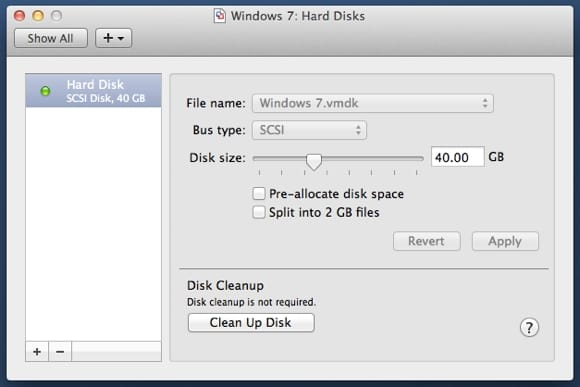Click the green status indicator beside Hard Disk

click(x=45, y=91)
